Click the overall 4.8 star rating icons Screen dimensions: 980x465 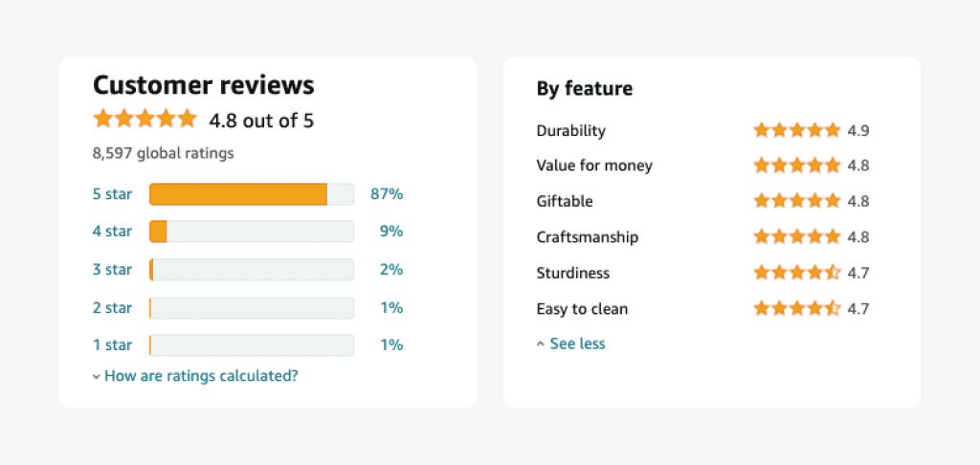click(x=145, y=119)
